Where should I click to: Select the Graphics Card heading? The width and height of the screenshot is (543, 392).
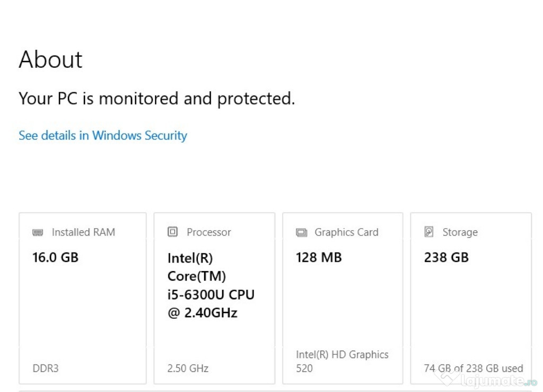(x=346, y=232)
